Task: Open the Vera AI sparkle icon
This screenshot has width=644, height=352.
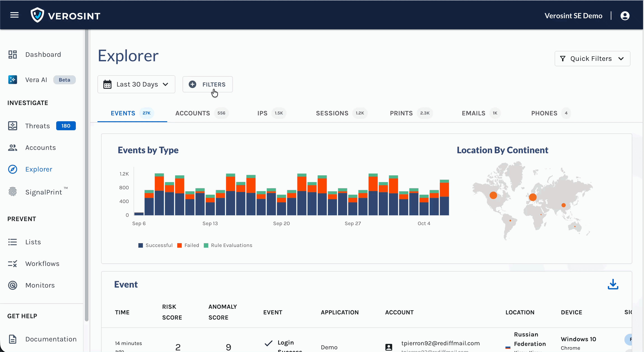Action: (x=12, y=80)
